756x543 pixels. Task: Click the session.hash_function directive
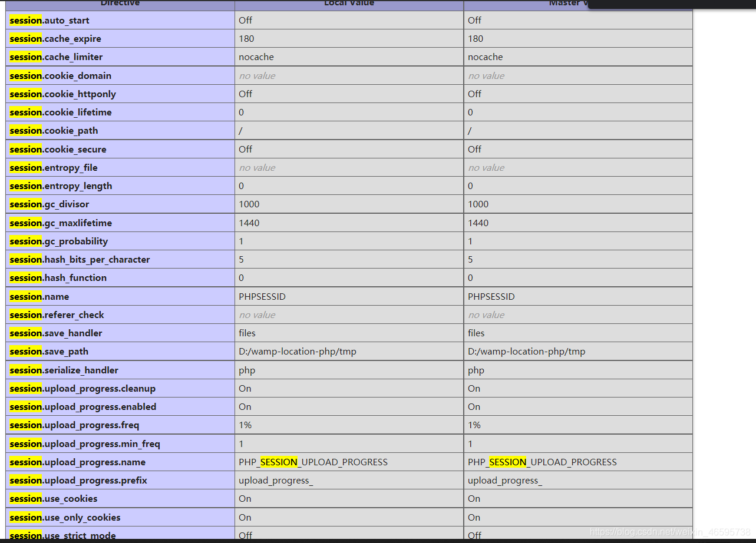58,278
